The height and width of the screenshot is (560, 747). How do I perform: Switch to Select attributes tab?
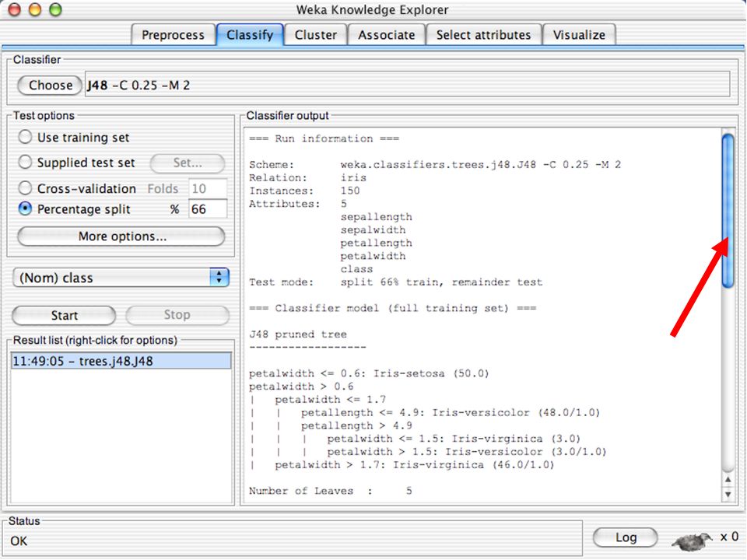coord(483,35)
